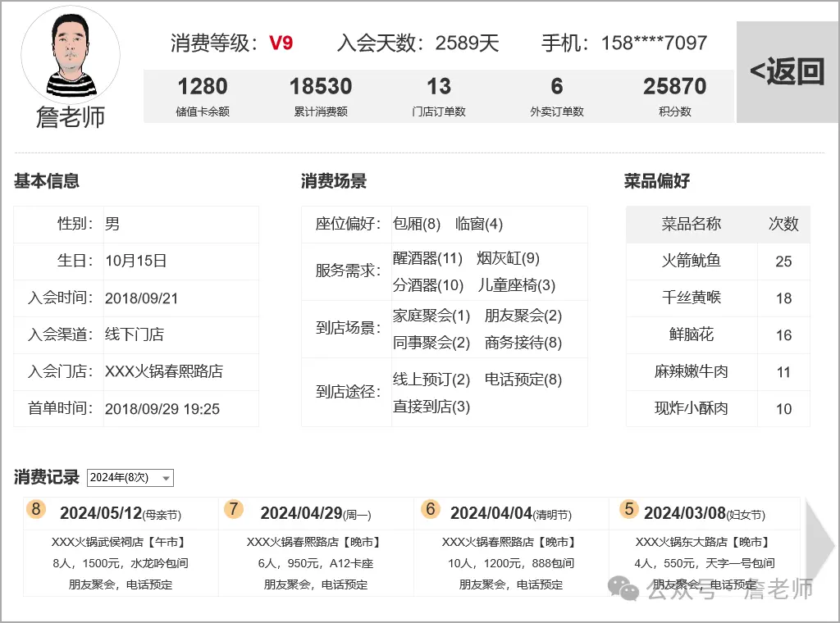Click the 积分数 25870 stat
This screenshot has height=623, width=840.
coord(674,96)
